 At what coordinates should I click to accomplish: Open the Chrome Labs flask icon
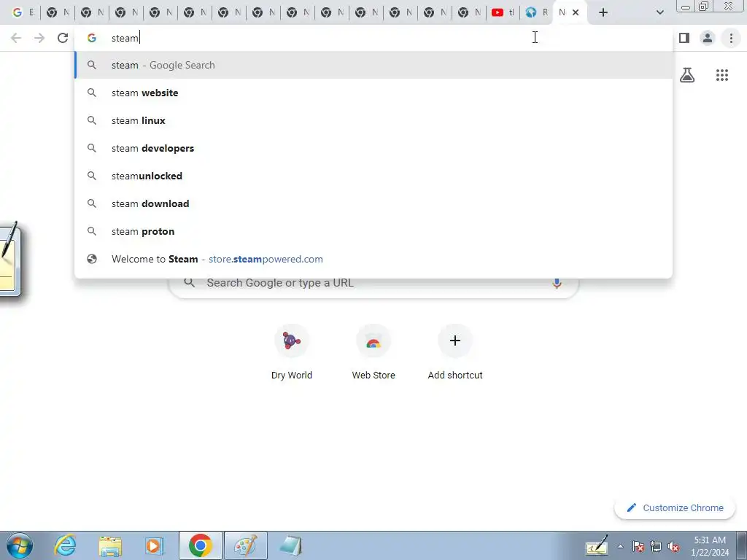coord(687,75)
